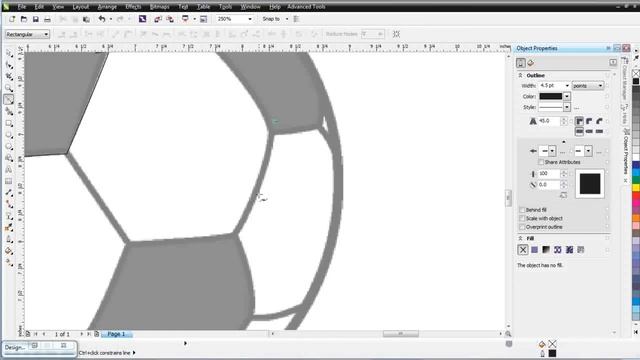Select the Crop tool in the toolbox
640x360 pixels.
click(x=9, y=76)
